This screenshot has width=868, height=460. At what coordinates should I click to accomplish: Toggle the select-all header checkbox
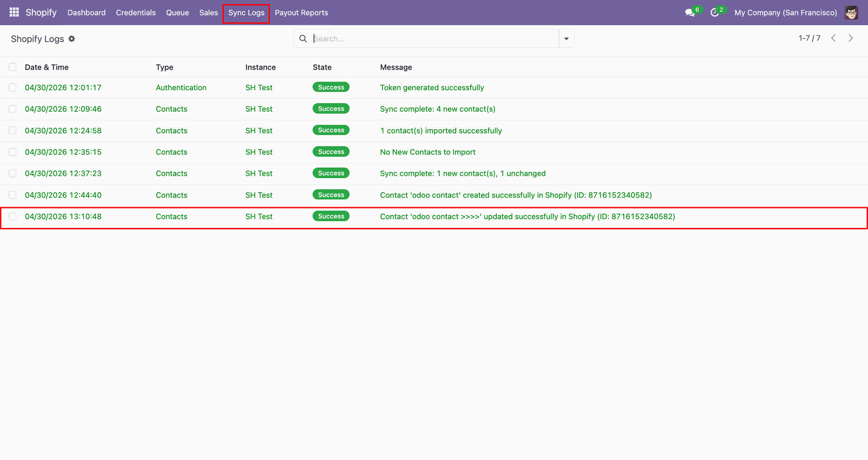click(x=13, y=67)
